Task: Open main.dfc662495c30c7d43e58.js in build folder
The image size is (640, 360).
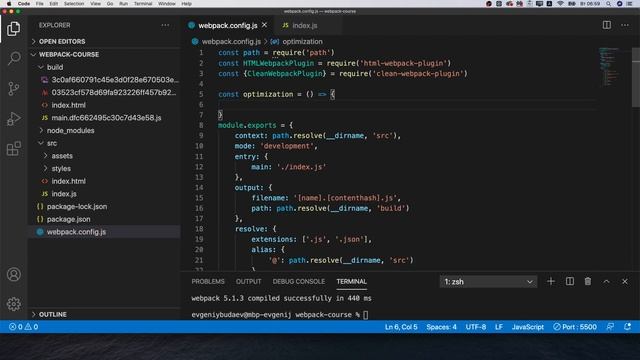Action: pyautogui.click(x=105, y=118)
